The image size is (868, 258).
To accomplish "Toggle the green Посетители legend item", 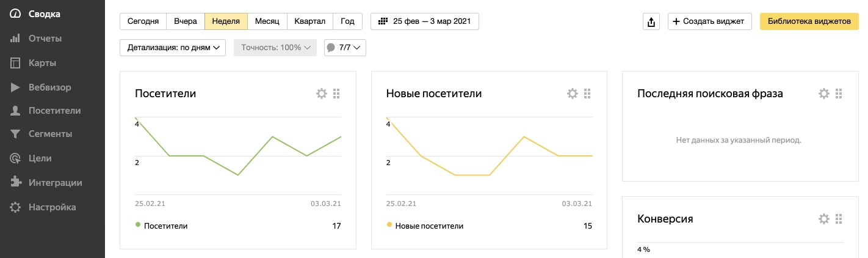I will tap(161, 226).
